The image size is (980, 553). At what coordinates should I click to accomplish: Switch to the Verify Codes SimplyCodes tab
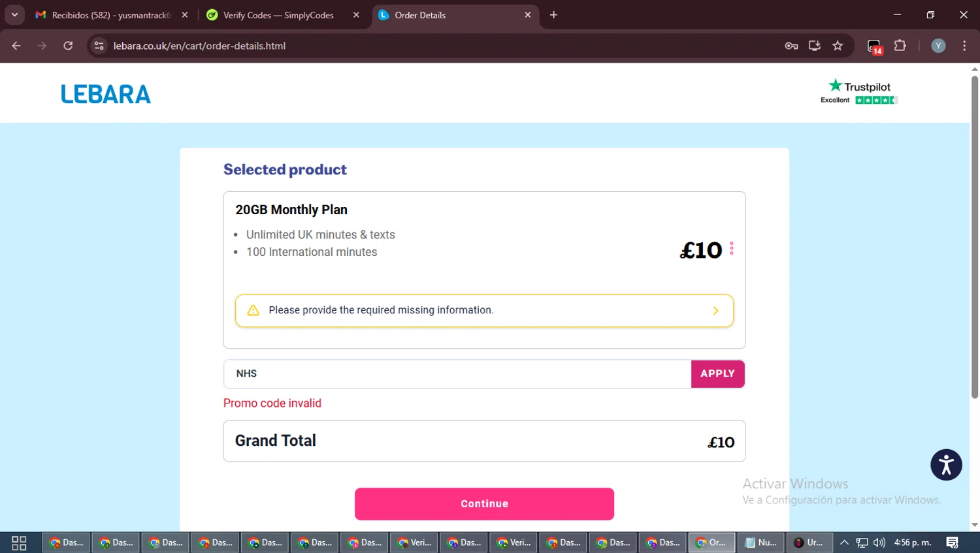tap(278, 15)
